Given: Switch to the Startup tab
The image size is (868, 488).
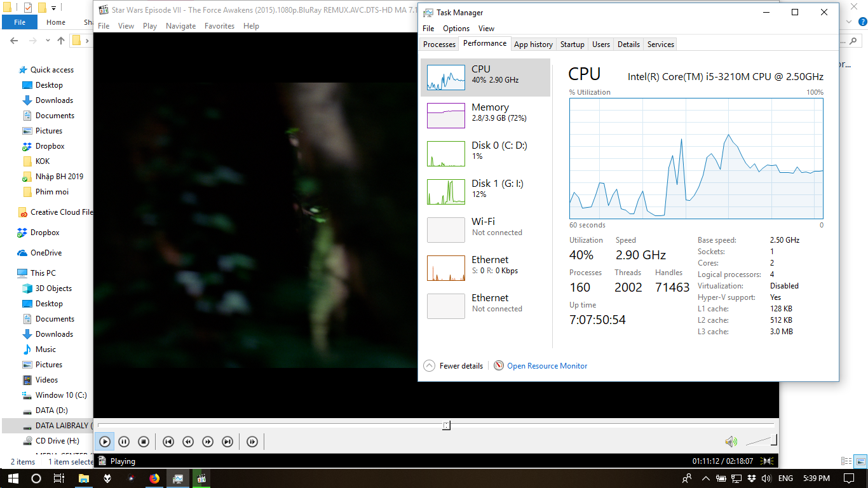Looking at the screenshot, I should [x=572, y=44].
